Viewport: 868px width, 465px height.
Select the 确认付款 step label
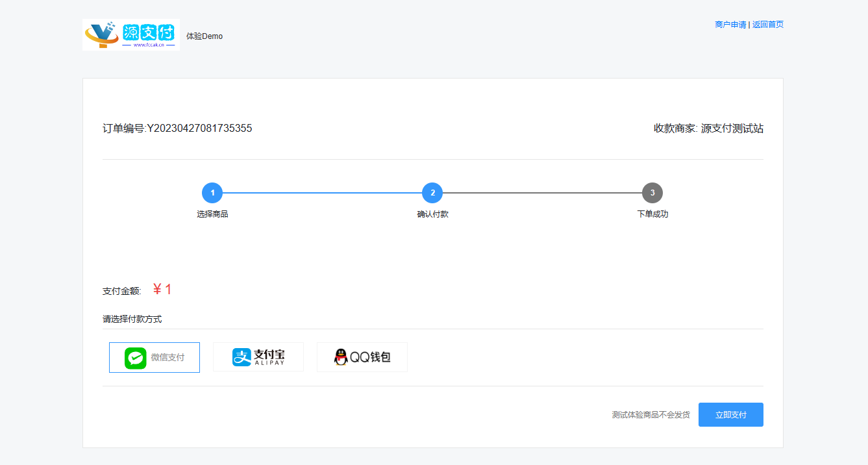pos(432,214)
